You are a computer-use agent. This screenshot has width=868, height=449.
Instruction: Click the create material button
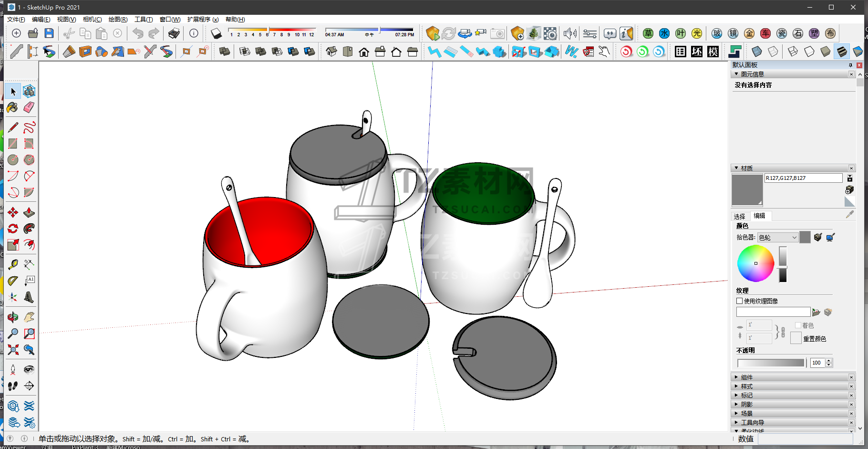pyautogui.click(x=849, y=189)
